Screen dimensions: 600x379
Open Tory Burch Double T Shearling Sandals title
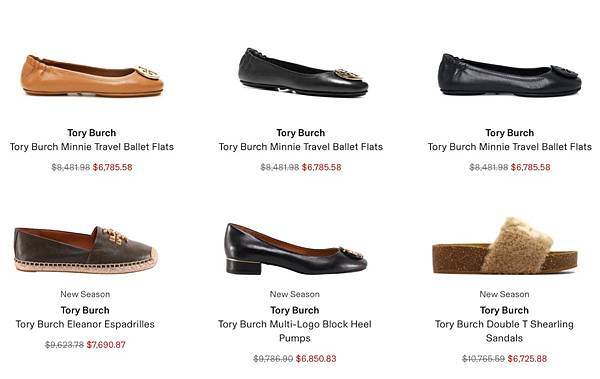tap(504, 331)
